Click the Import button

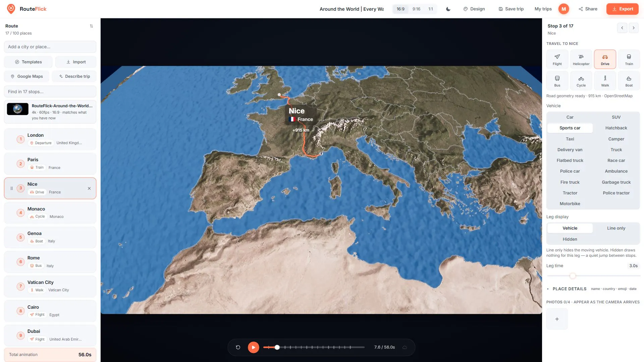76,62
